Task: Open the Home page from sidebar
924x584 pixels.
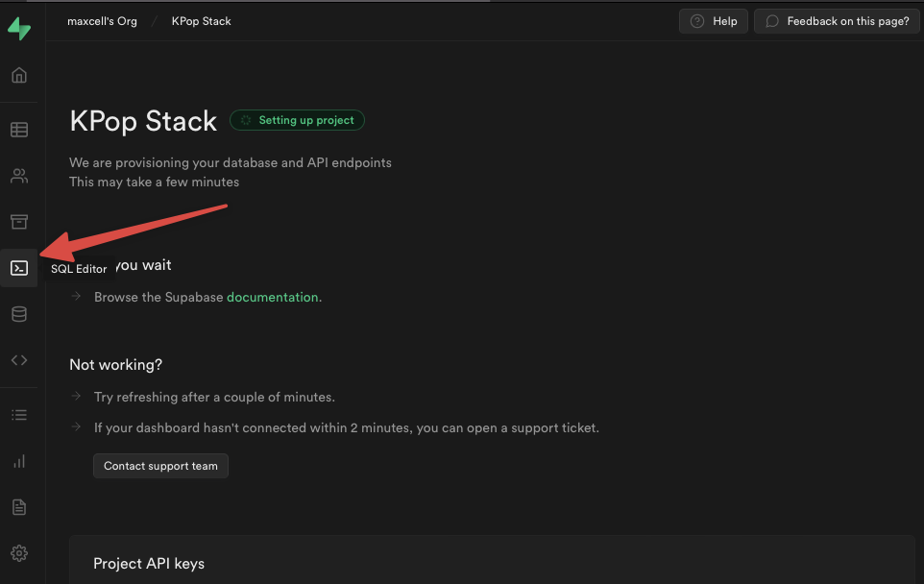Action: tap(19, 76)
